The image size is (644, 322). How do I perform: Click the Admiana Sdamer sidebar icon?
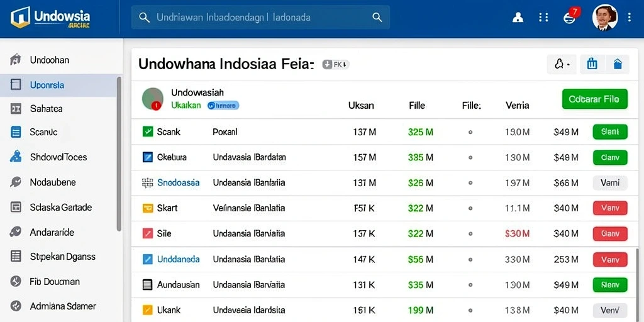click(16, 306)
